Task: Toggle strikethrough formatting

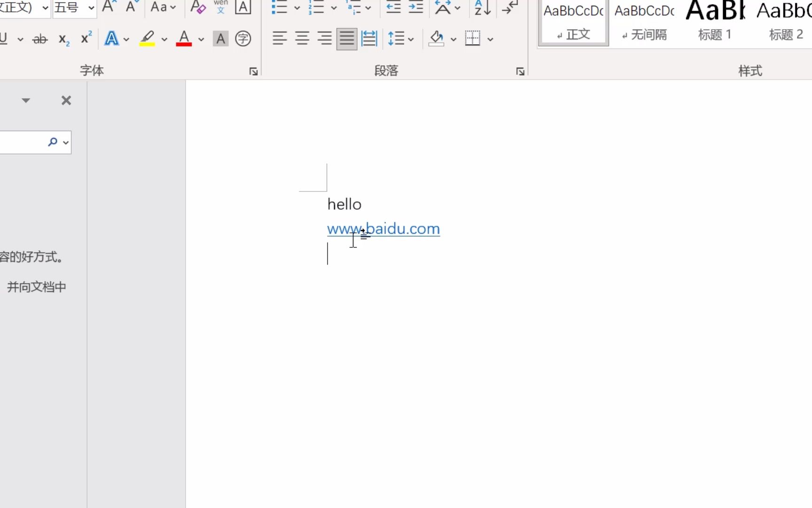Action: point(40,39)
